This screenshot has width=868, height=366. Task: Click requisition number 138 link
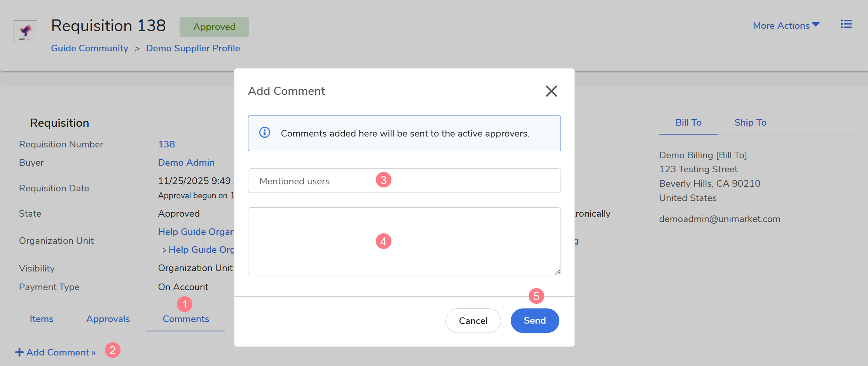[166, 144]
